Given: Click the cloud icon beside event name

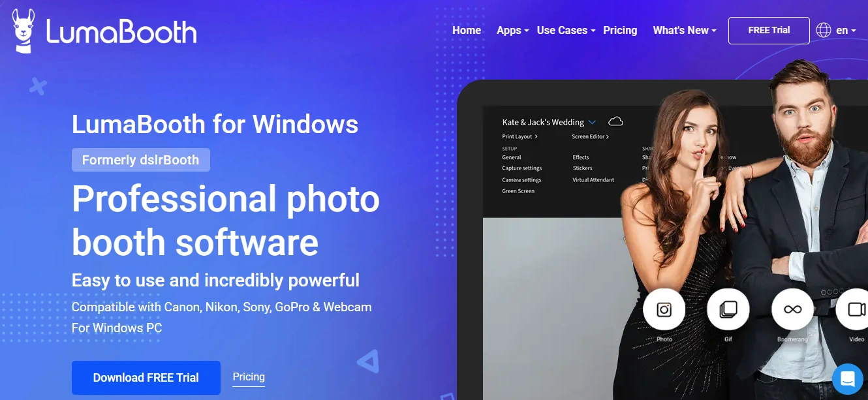Looking at the screenshot, I should [615, 121].
